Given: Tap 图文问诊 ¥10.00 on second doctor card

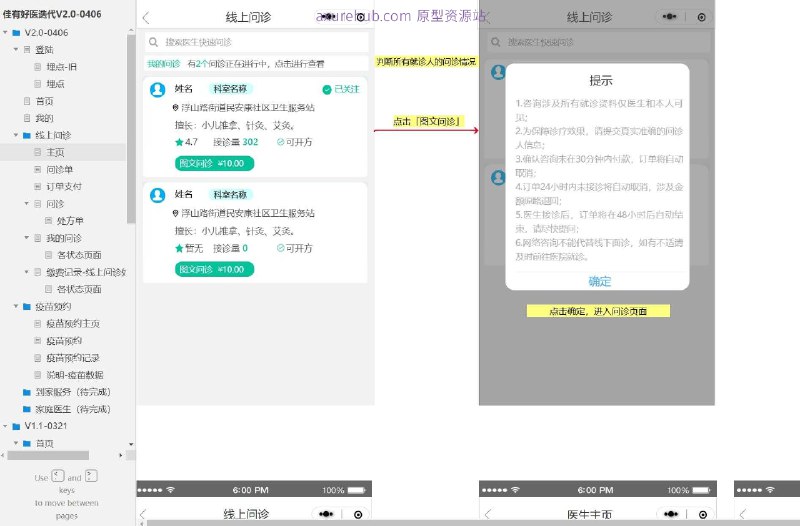Looking at the screenshot, I should tap(214, 269).
